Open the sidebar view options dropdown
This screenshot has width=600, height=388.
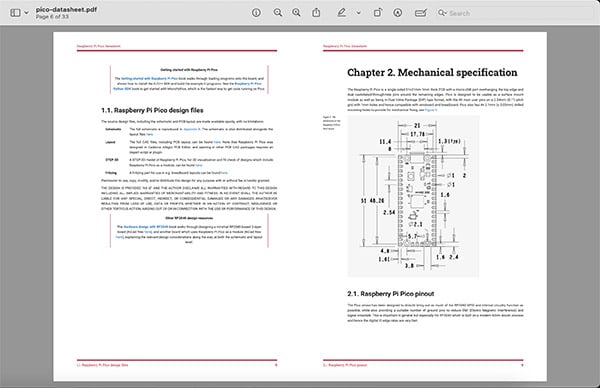point(26,13)
